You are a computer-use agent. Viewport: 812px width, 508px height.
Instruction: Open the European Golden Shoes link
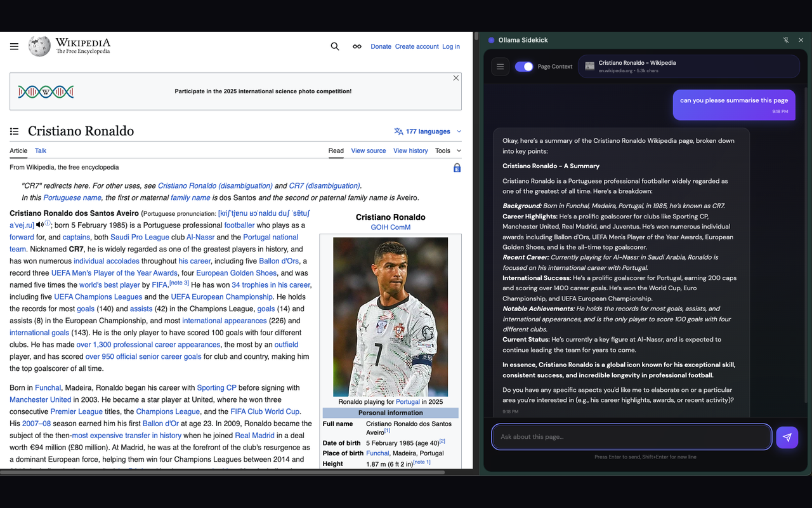pos(236,273)
